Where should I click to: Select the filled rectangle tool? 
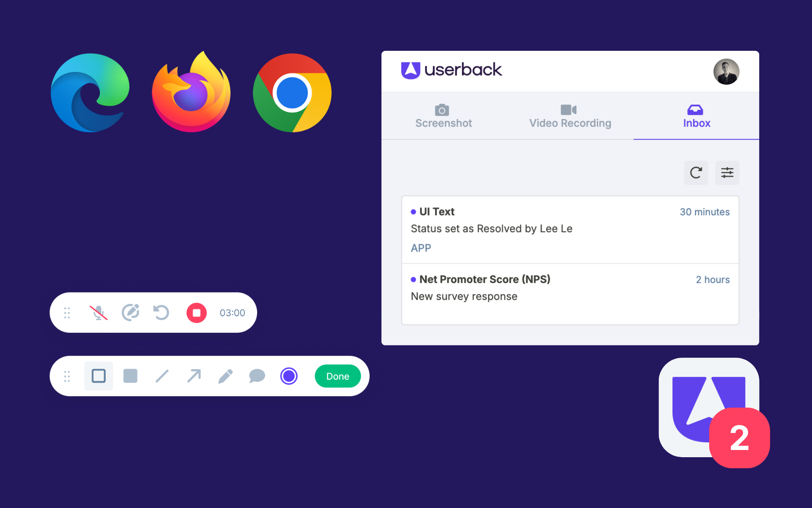pos(129,376)
